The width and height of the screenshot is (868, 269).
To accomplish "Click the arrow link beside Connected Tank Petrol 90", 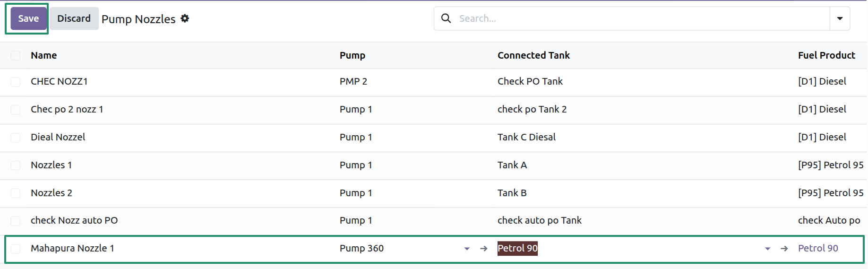I will click(x=784, y=249).
